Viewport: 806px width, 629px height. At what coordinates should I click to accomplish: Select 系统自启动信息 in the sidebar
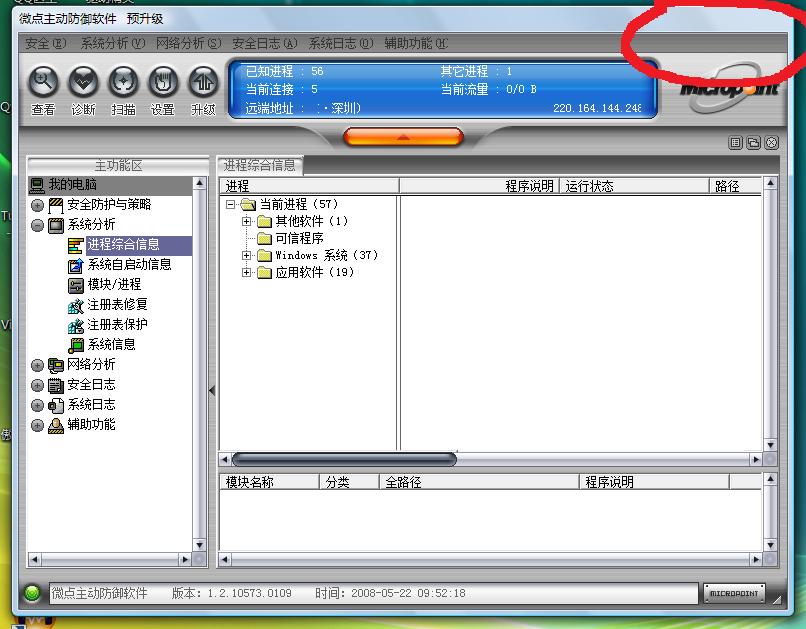130,265
